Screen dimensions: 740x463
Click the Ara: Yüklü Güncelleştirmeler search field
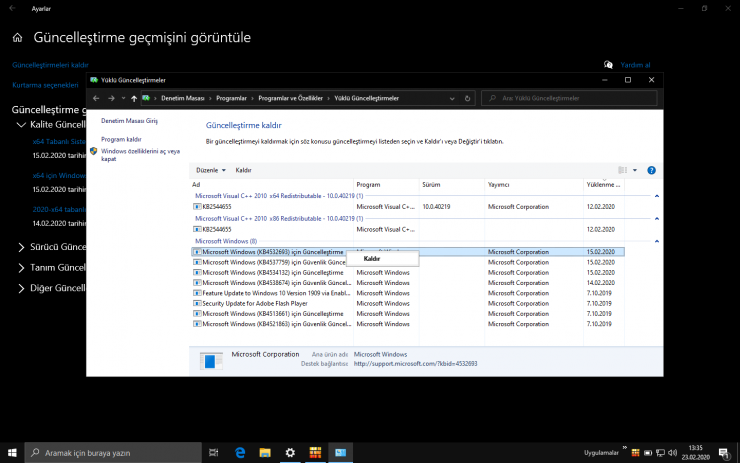coord(569,98)
